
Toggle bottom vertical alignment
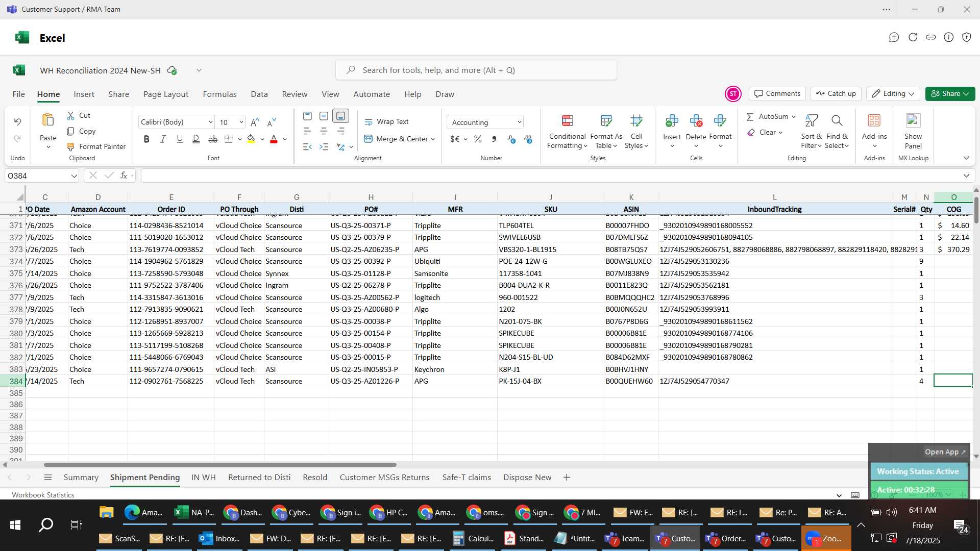(340, 116)
